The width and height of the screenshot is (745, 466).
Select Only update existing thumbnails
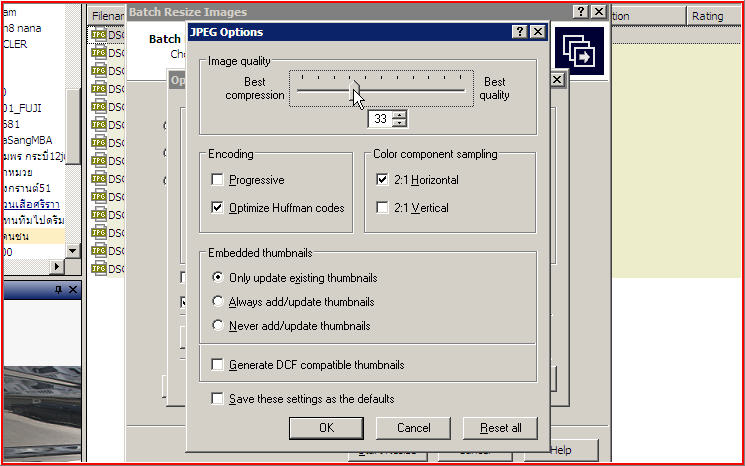click(219, 277)
